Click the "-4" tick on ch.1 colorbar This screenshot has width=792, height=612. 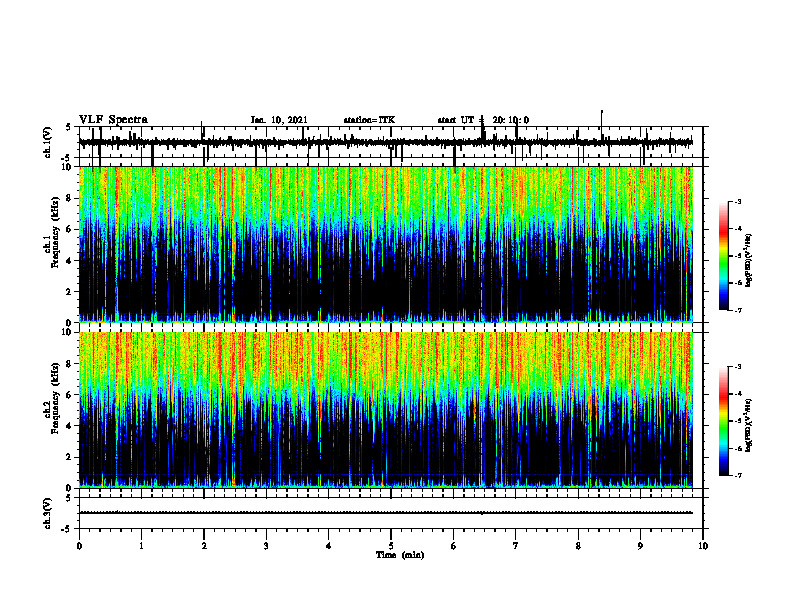738,229
